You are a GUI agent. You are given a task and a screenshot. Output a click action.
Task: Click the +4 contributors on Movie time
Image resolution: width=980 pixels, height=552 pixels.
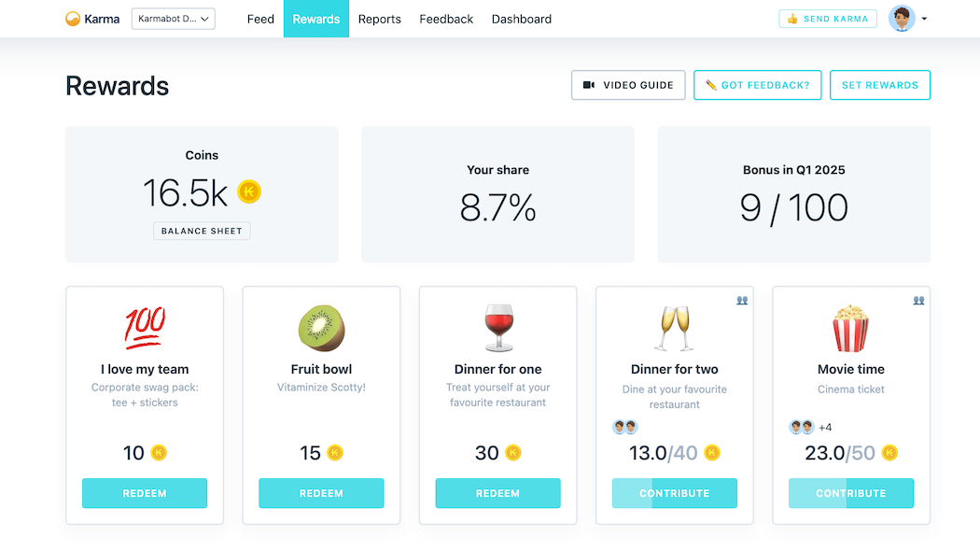pyautogui.click(x=825, y=428)
